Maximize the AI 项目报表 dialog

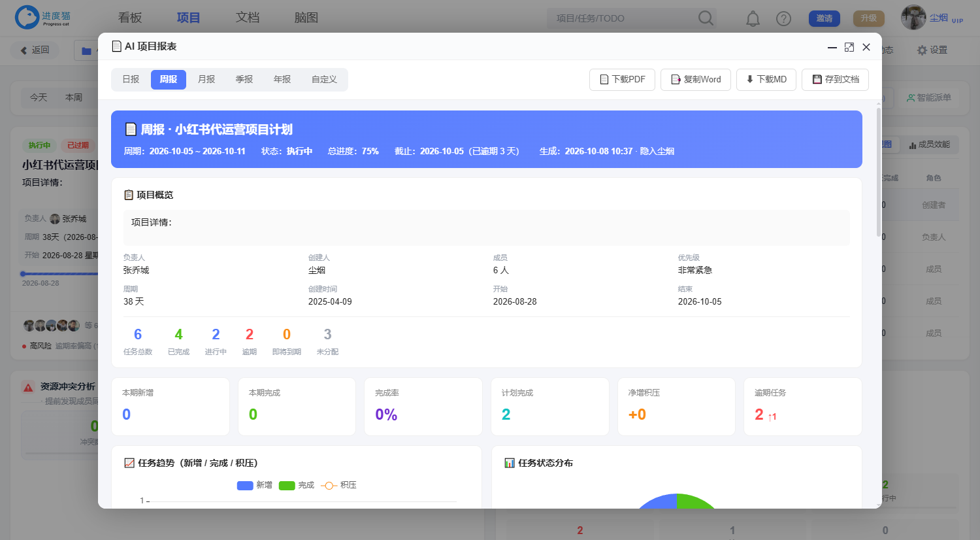849,47
